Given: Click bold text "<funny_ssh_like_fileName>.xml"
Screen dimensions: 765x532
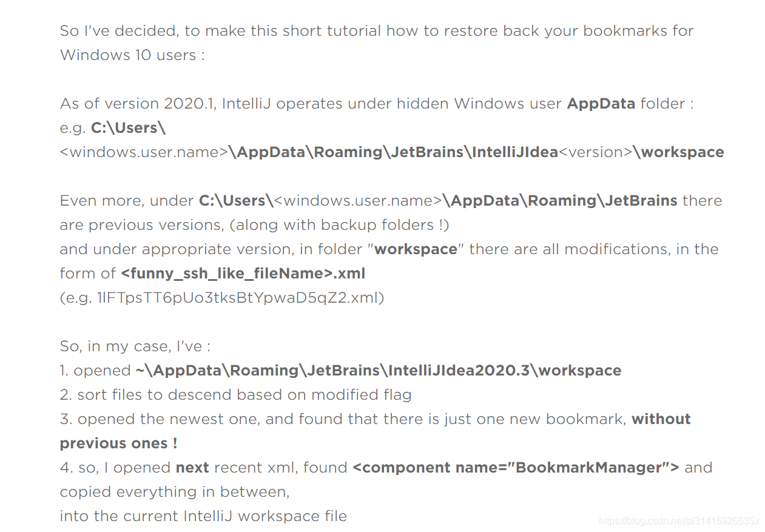Looking at the screenshot, I should (243, 274).
